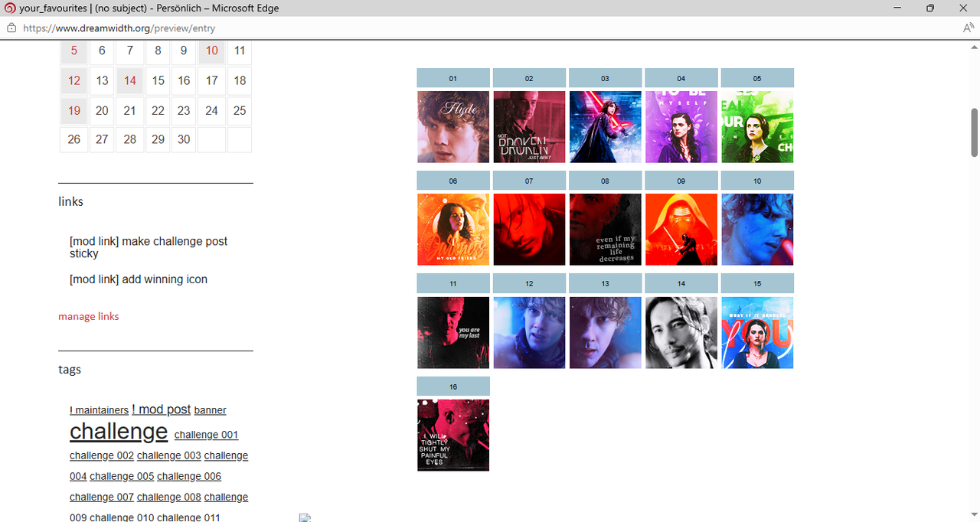Select icon 03 with red lightsaber
Screen dimensions: 980x522
(605, 127)
